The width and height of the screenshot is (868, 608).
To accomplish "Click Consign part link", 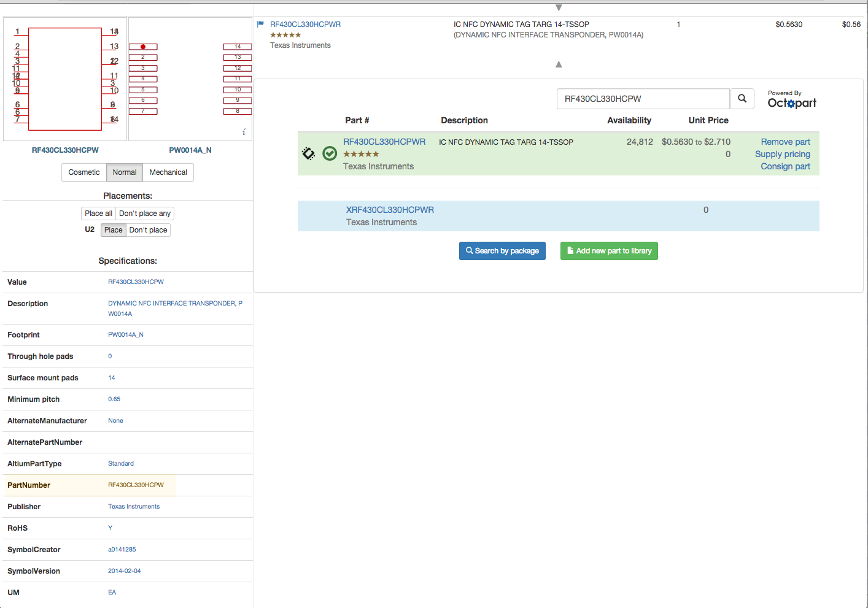I will [x=785, y=166].
